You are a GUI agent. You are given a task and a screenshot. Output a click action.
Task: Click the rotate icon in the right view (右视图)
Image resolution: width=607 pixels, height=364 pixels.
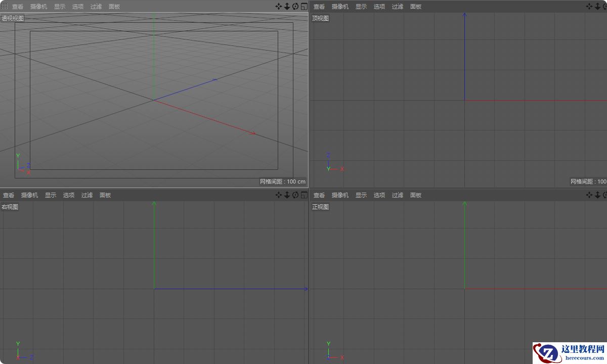(295, 195)
